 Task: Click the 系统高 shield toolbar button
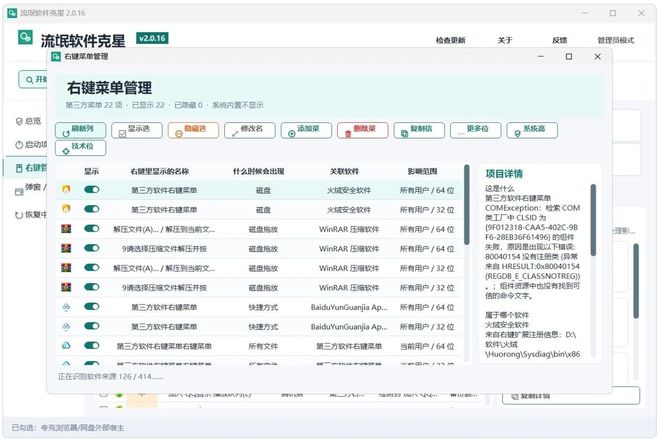pyautogui.click(x=532, y=130)
